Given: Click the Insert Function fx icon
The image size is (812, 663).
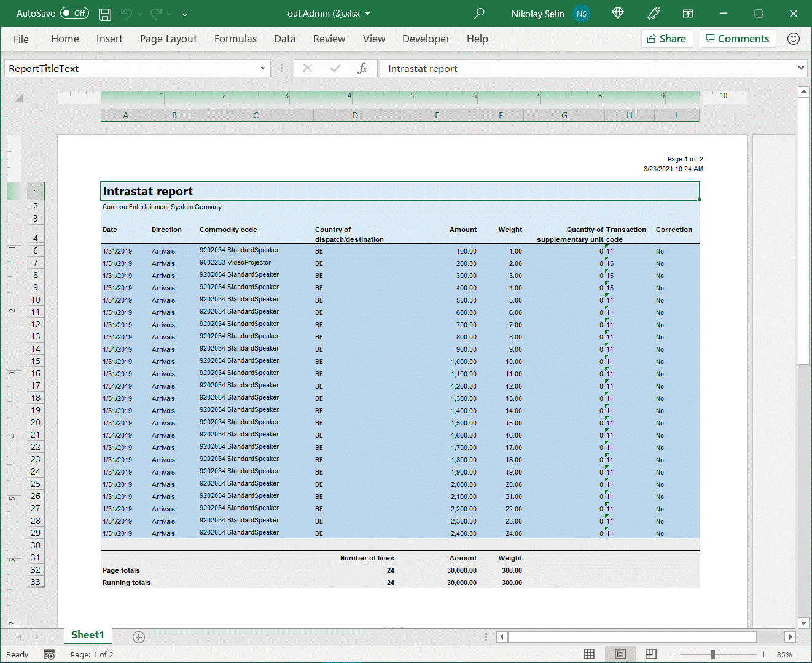Looking at the screenshot, I should click(x=362, y=68).
